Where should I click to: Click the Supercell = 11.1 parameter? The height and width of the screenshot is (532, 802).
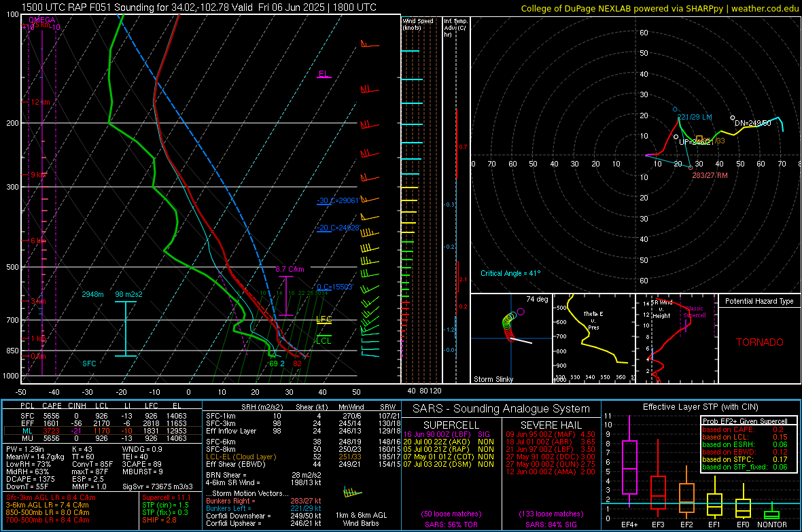(x=167, y=497)
